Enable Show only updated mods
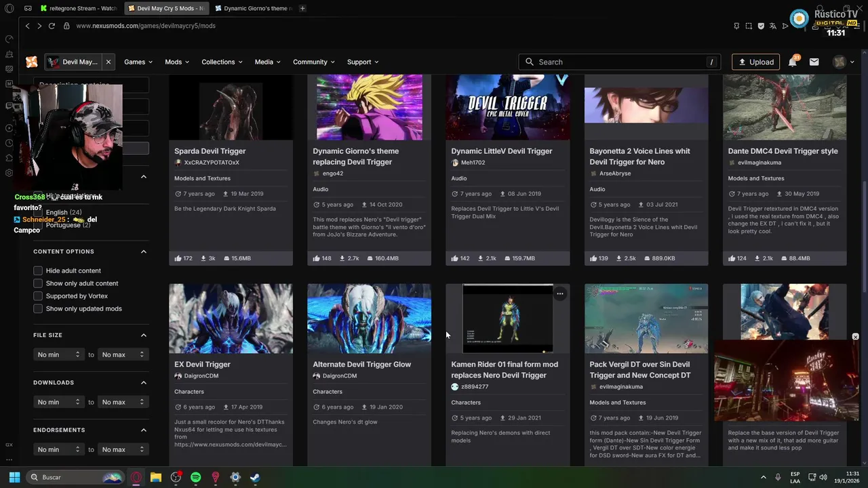Screen dimensions: 868x488 click(x=38, y=308)
